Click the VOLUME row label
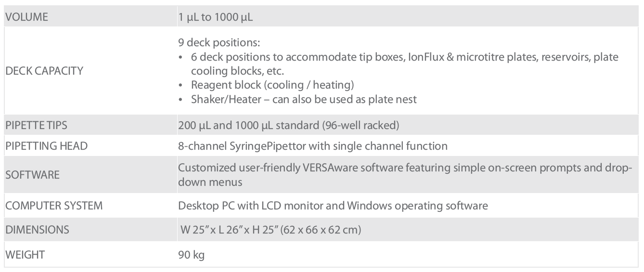 (28, 18)
